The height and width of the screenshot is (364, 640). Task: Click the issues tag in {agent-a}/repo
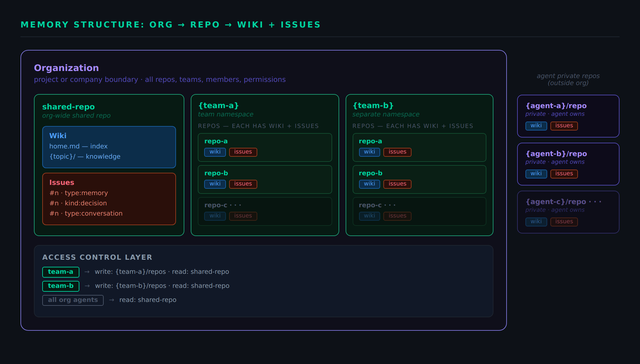pos(564,126)
